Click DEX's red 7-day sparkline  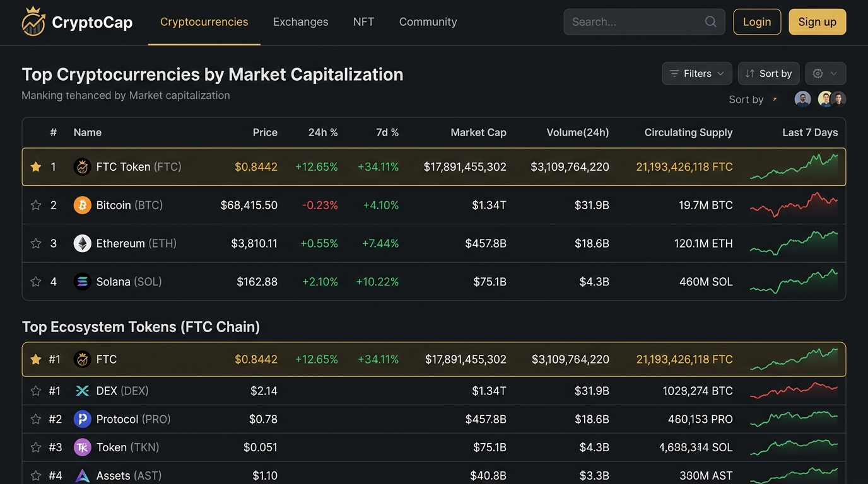[794, 390]
